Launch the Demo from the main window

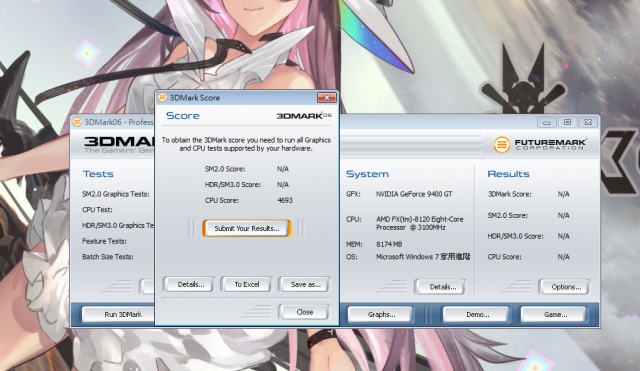477,314
